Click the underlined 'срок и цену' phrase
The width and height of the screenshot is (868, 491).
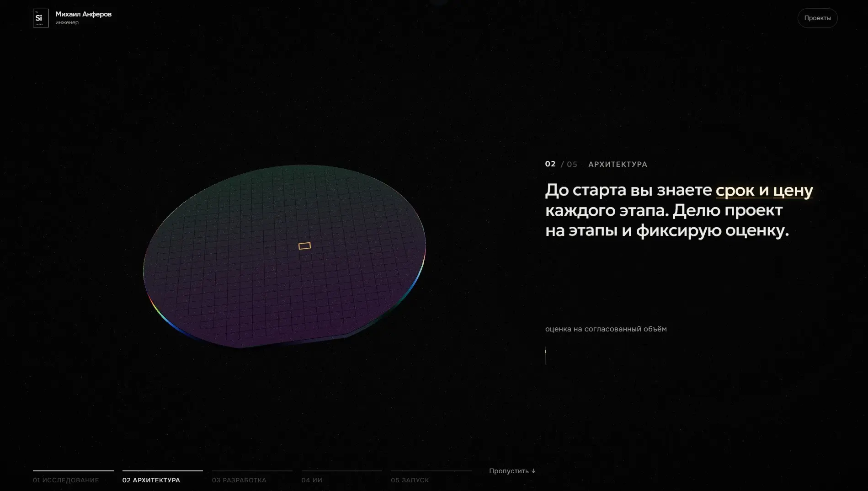(764, 190)
